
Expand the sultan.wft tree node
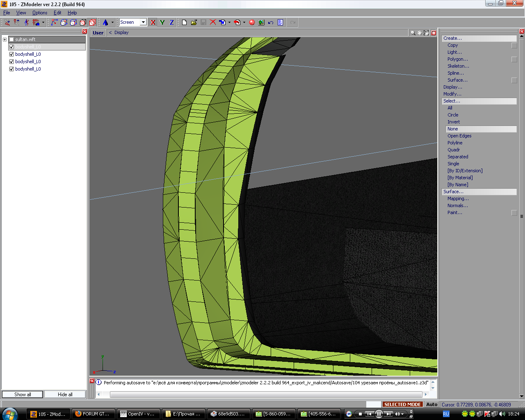tap(5, 39)
